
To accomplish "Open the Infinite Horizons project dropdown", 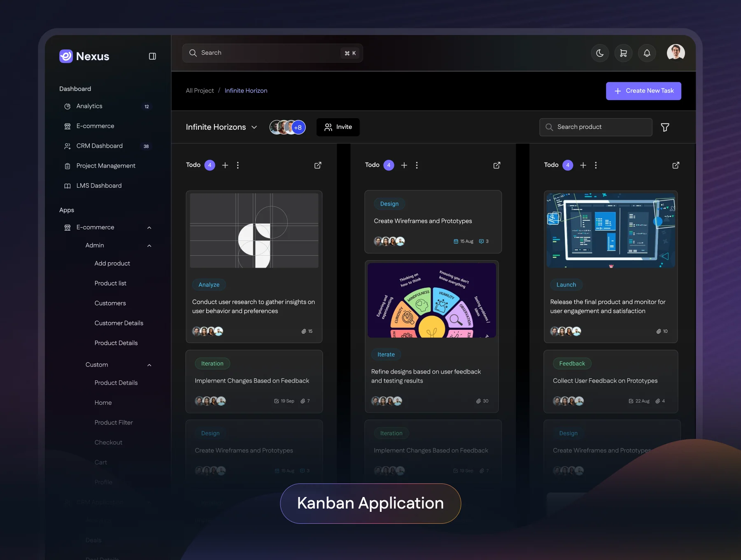I will (x=221, y=127).
